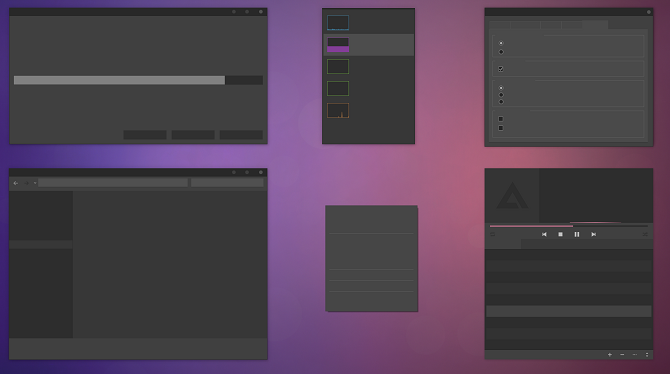Close the file manager window
Viewport: 670px width, 374px height.
pyautogui.click(x=261, y=172)
